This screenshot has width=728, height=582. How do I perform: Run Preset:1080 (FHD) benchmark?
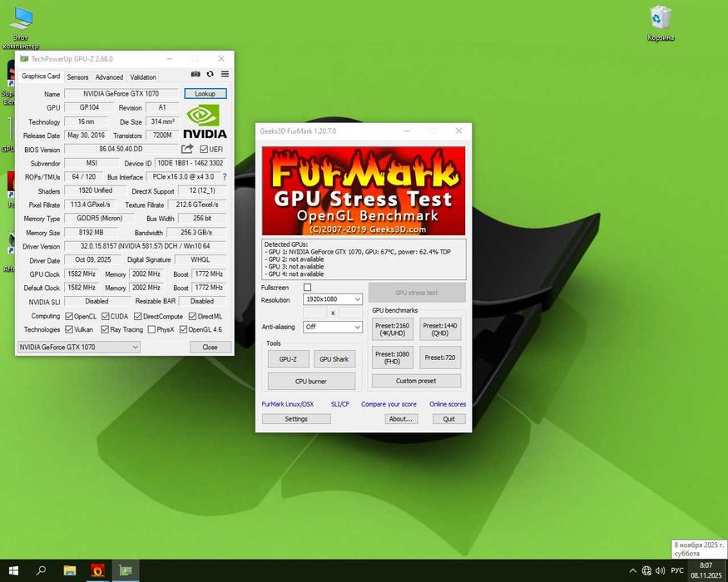393,358
